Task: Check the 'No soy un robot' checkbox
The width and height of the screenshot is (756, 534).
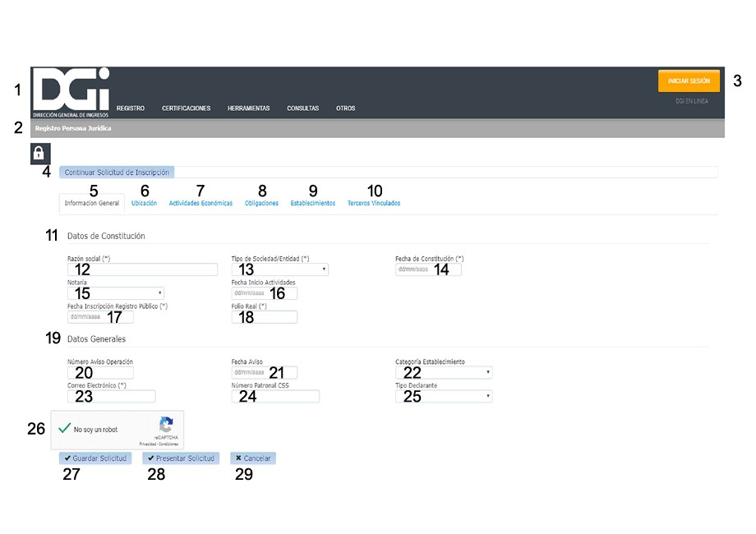Action: point(64,429)
